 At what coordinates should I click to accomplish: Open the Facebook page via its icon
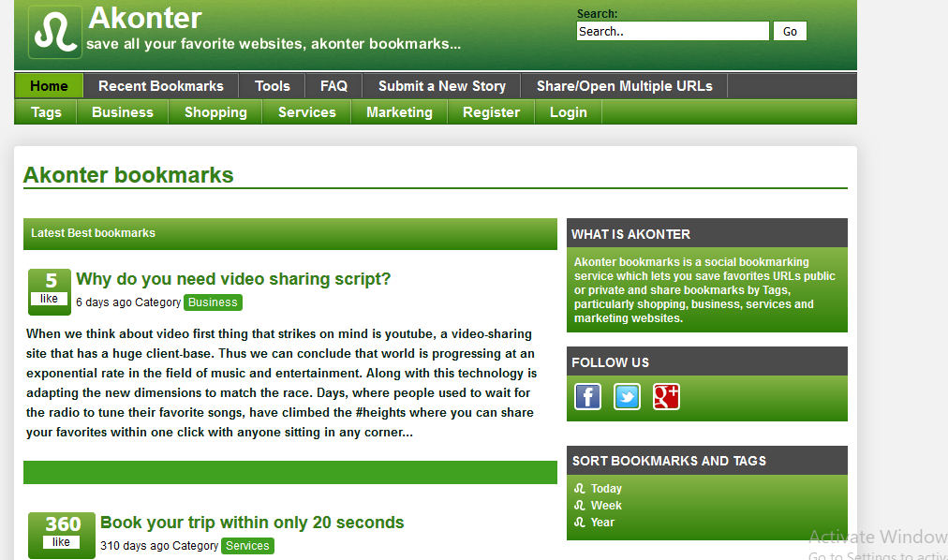[587, 396]
